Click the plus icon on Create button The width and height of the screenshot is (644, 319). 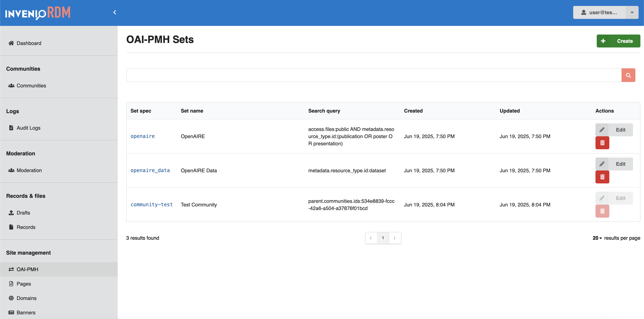[603, 41]
